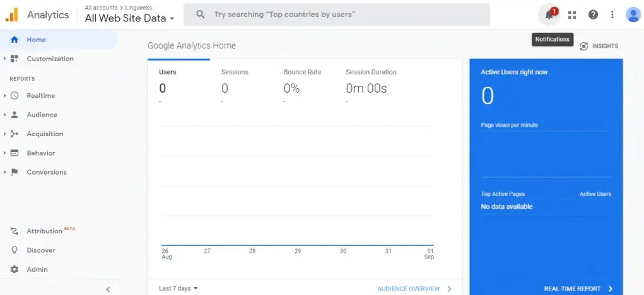Viewport: 644px width, 295px height.
Task: Open the All Web Site Data selector
Action: pyautogui.click(x=130, y=18)
